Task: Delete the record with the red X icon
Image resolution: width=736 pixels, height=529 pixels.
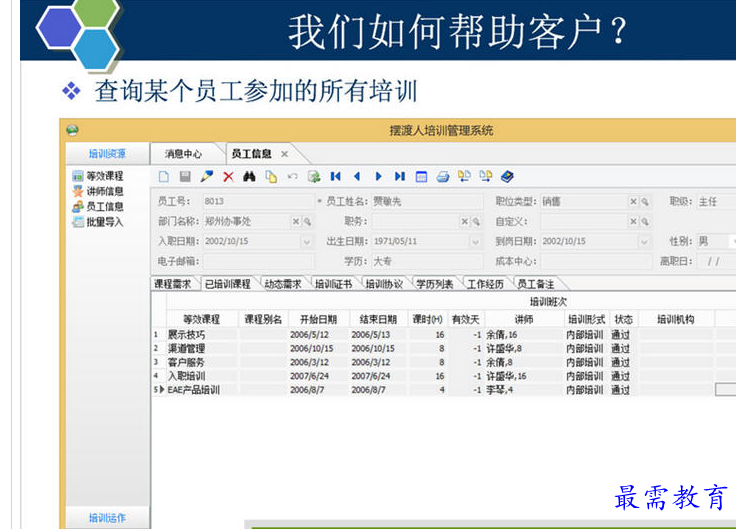Action: (x=229, y=176)
